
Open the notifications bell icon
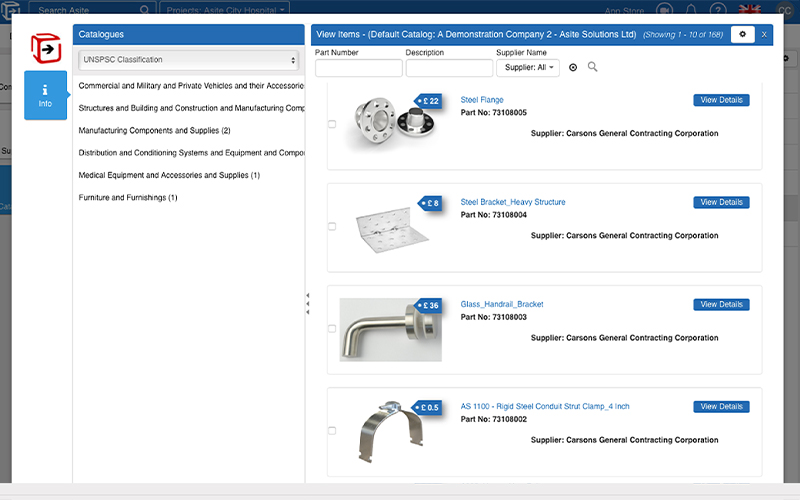click(x=691, y=10)
